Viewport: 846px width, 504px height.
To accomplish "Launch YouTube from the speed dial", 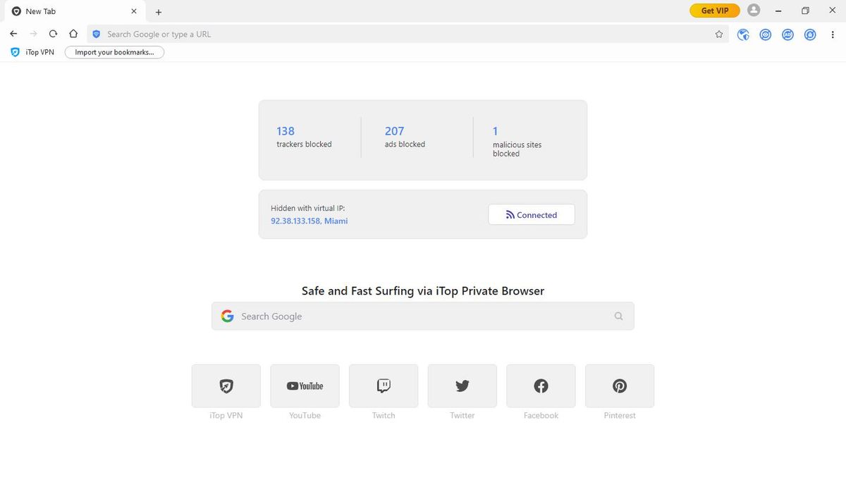I will [305, 386].
